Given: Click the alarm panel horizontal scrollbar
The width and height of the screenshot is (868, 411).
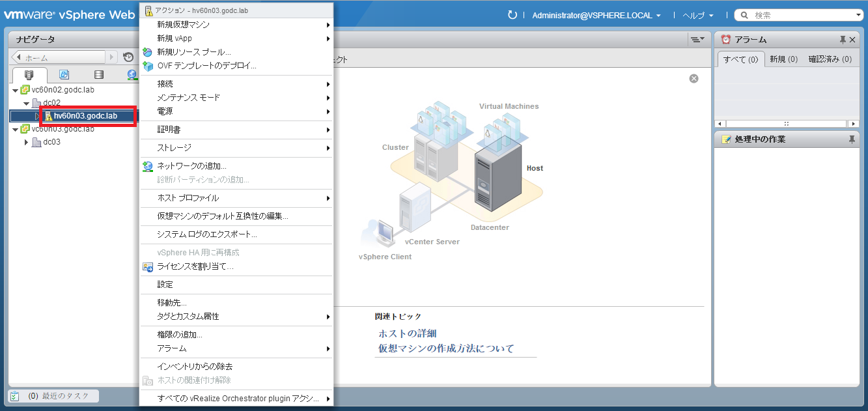Looking at the screenshot, I should point(787,123).
